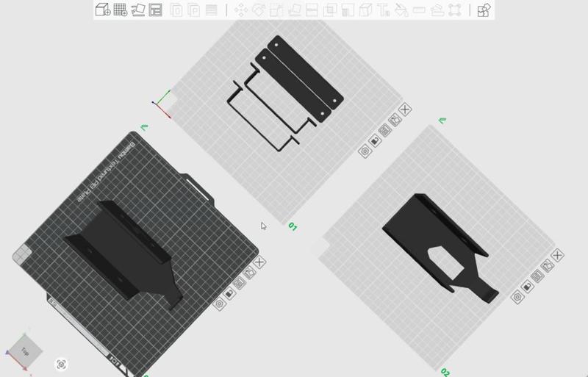This screenshot has height=377, width=588.
Task: Toggle the lock on dark PEI plate
Action: coord(229,293)
